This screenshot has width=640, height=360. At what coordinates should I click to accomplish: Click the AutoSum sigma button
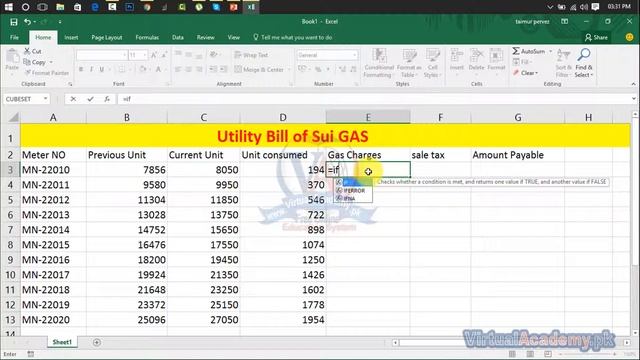point(529,51)
